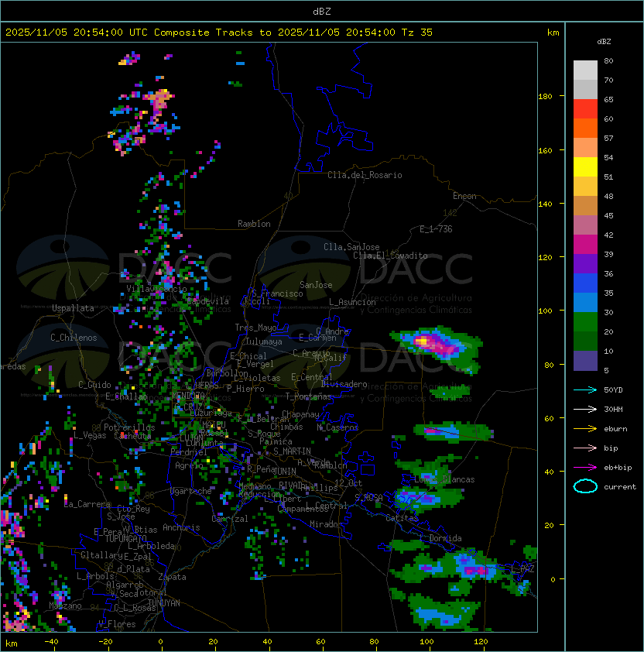Click the 'Clla.SanJose' map label
Image resolution: width=644 pixels, height=652 pixels.
pyautogui.click(x=351, y=247)
